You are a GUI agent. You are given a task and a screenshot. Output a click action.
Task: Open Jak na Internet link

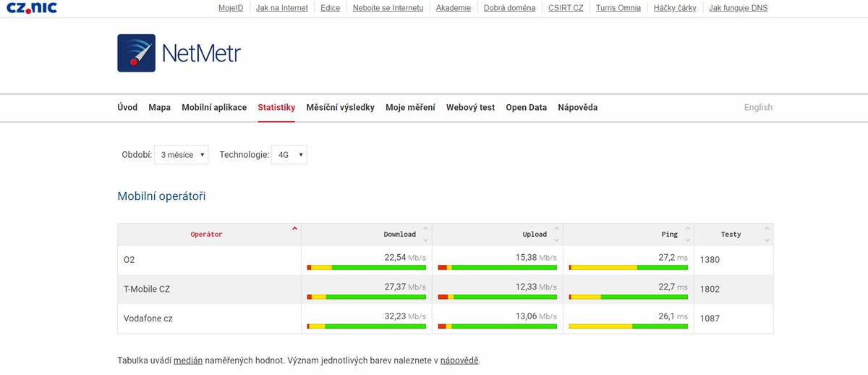(x=282, y=8)
